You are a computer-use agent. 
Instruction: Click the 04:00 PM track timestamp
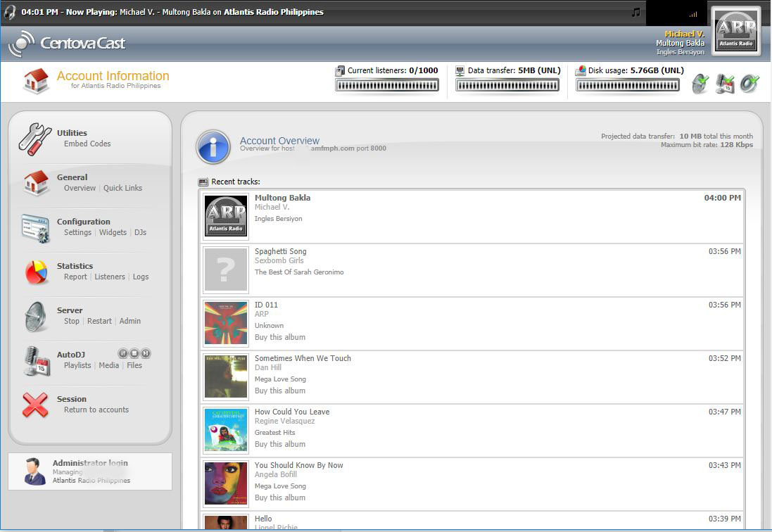coord(722,198)
